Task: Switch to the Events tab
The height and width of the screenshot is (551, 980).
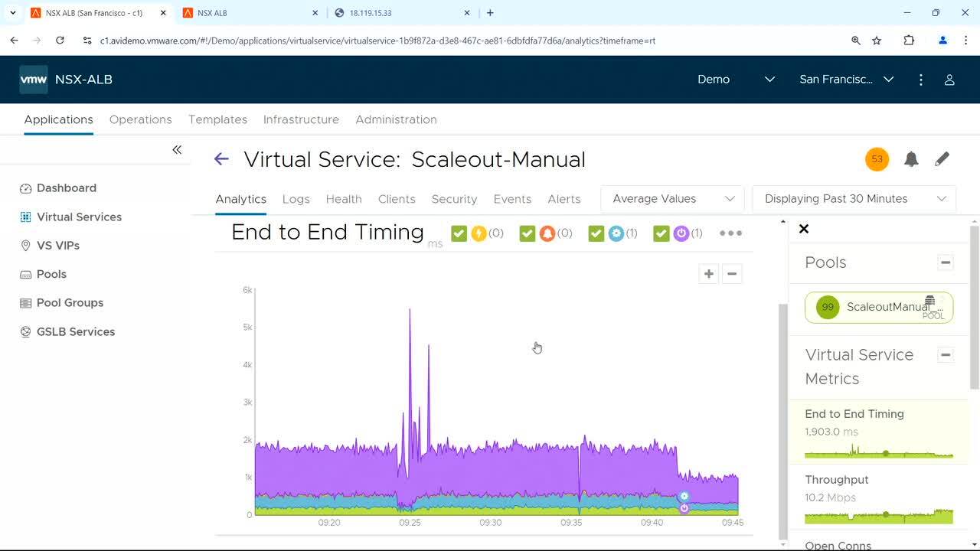Action: (512, 199)
